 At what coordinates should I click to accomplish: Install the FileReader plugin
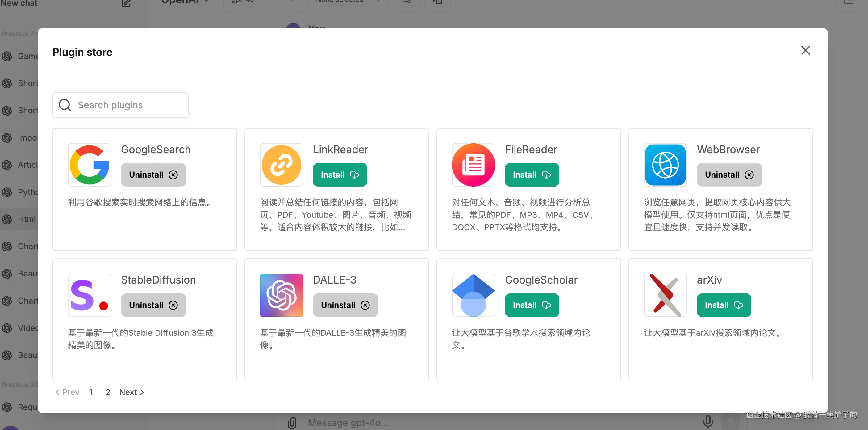pyautogui.click(x=532, y=175)
